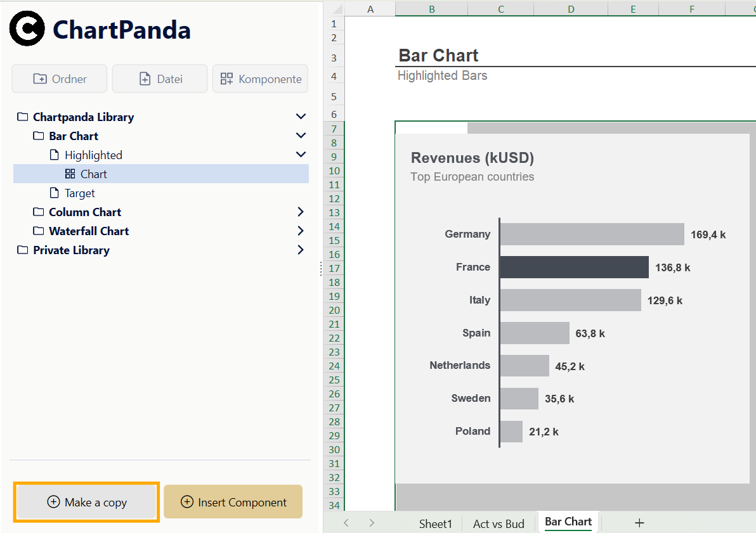Screen dimensions: 756x533
Task: Collapse the Highlighted file chevron
Action: click(x=301, y=155)
